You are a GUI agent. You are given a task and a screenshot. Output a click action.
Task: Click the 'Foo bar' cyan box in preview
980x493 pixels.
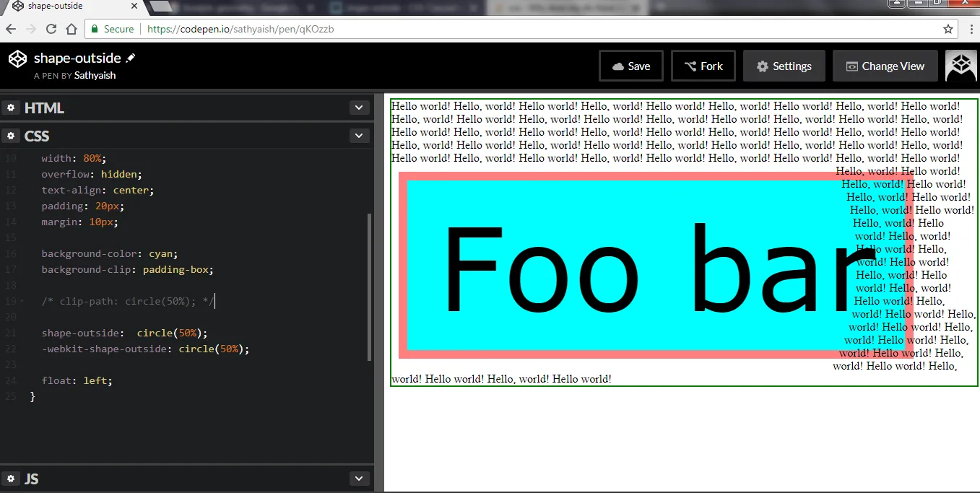[x=656, y=265]
